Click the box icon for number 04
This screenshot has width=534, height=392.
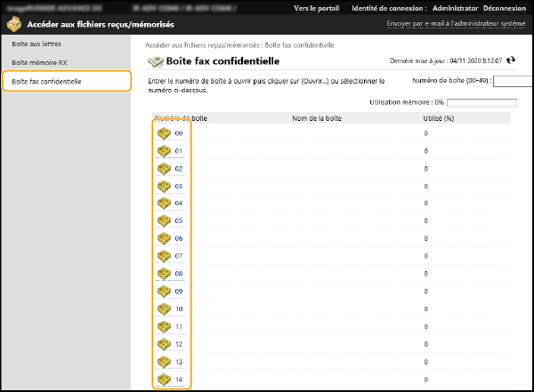(x=164, y=204)
